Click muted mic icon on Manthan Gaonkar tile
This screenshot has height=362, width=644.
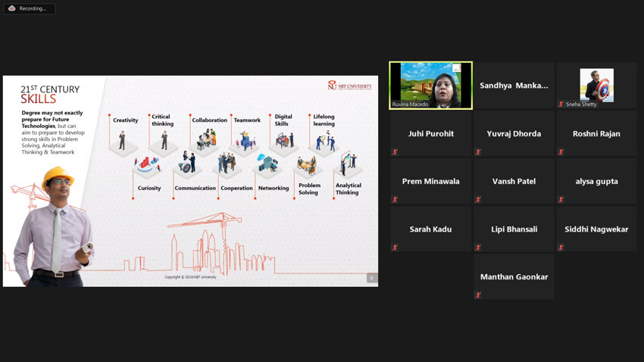478,295
